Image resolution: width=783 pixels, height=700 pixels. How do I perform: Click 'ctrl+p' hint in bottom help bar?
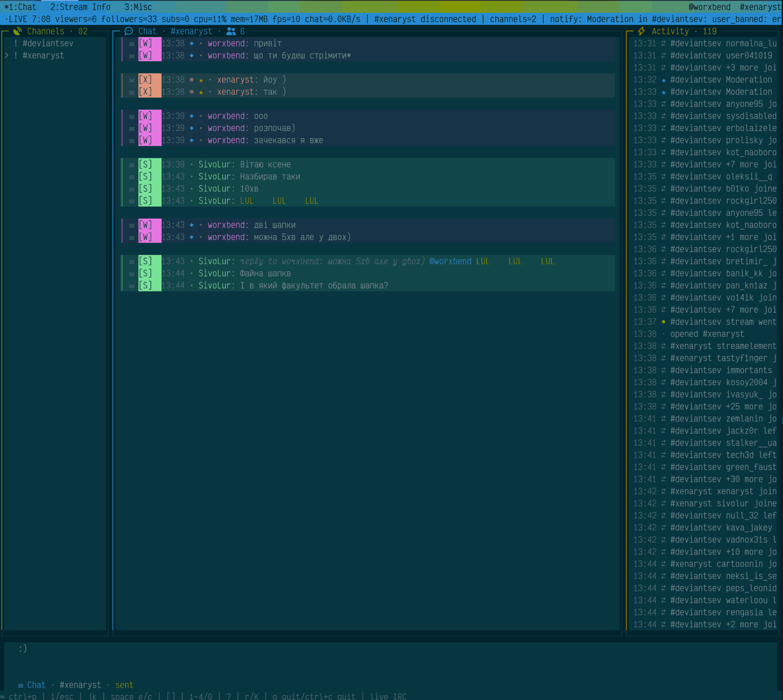[x=23, y=696]
